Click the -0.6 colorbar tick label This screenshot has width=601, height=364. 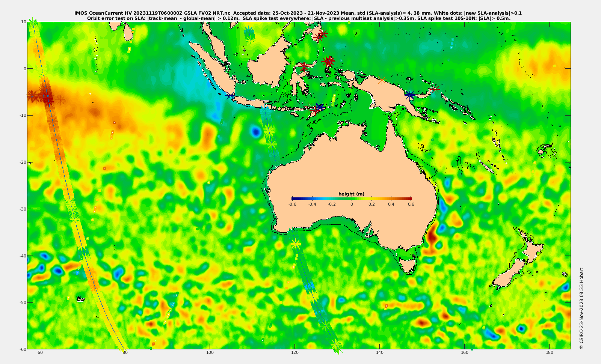tap(292, 205)
